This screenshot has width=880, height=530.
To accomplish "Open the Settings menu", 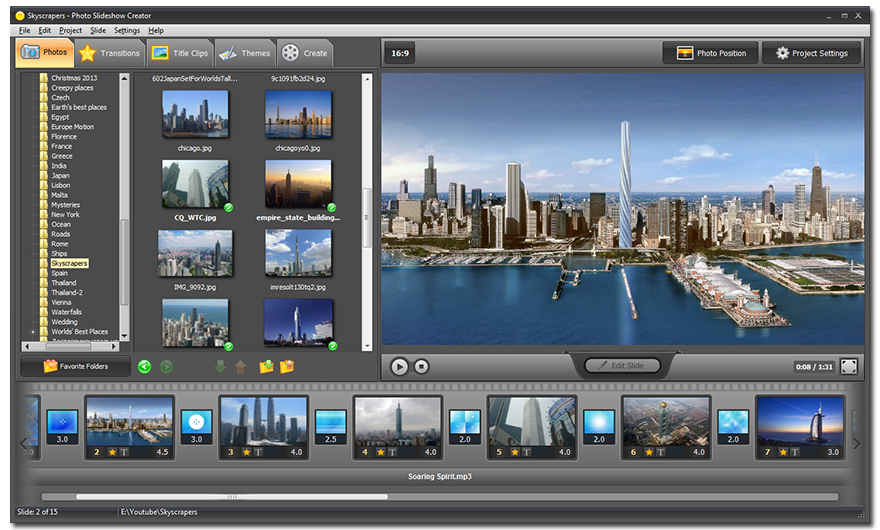I will tap(127, 30).
